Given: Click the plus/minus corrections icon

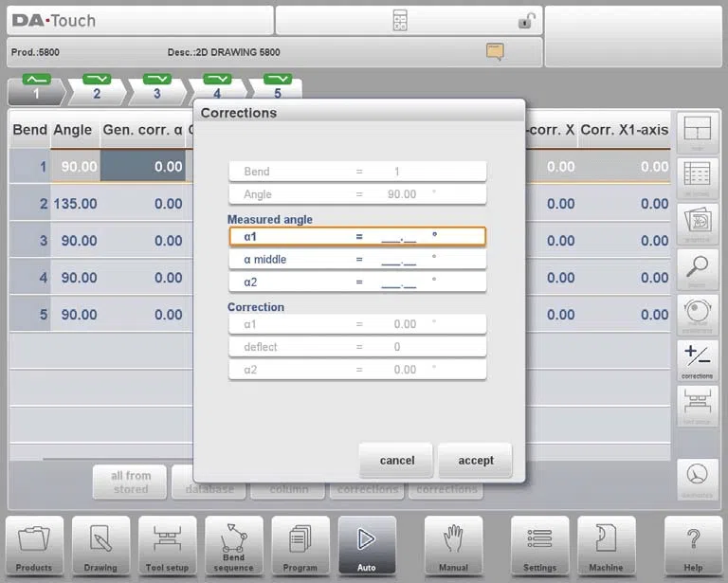Looking at the screenshot, I should point(698,361).
